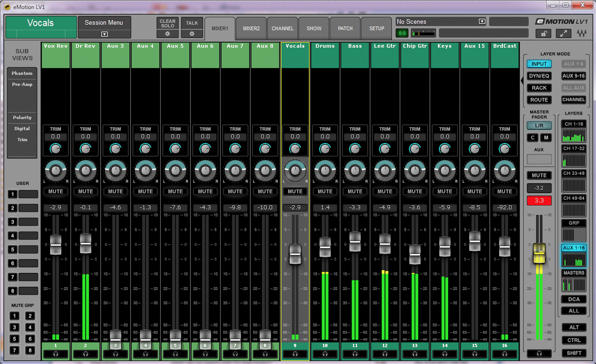
Task: Click user key 1 button
Action: (x=12, y=194)
